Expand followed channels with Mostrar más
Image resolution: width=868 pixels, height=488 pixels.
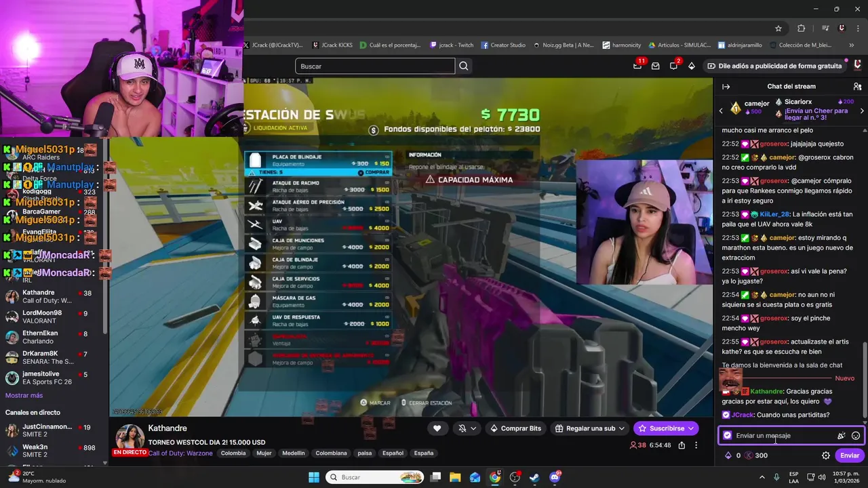24,395
